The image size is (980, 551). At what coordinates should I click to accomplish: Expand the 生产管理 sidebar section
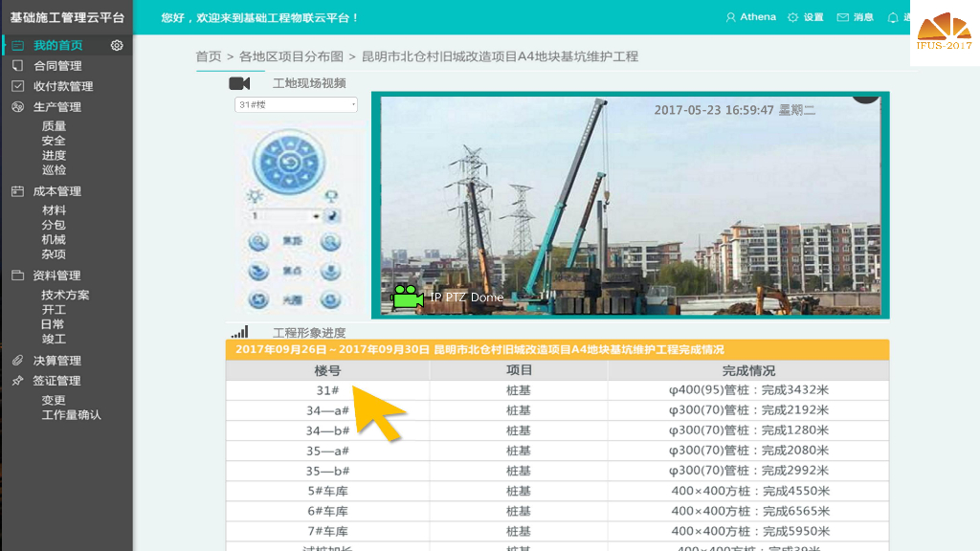pos(57,106)
